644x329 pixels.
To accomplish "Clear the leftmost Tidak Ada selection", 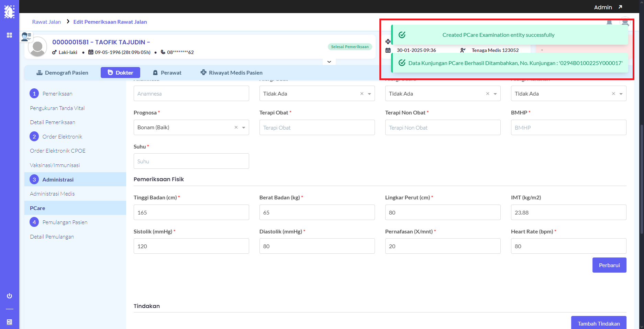I will pos(362,94).
